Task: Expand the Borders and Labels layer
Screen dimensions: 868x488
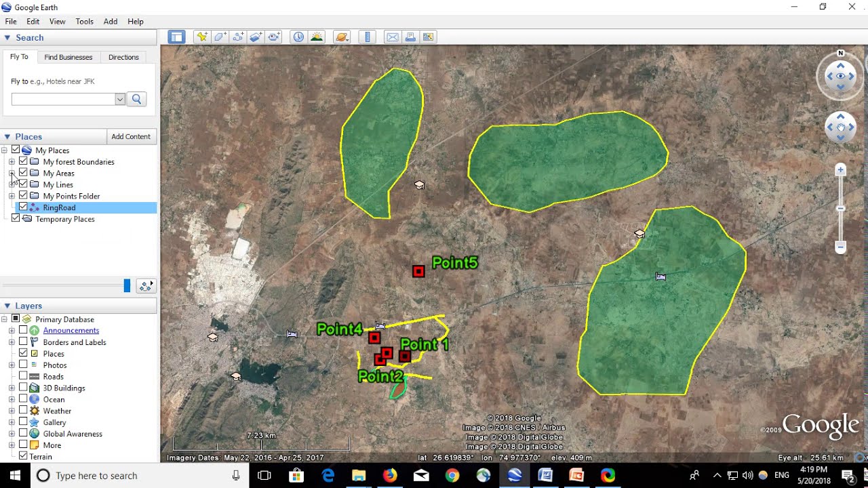Action: pos(12,342)
